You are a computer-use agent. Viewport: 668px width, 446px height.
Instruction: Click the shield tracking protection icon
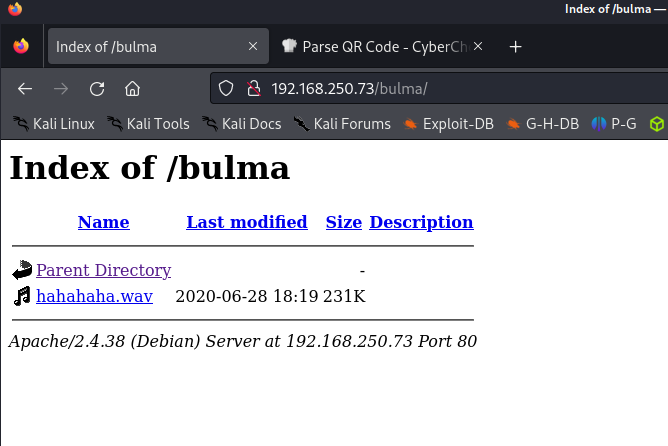point(226,89)
